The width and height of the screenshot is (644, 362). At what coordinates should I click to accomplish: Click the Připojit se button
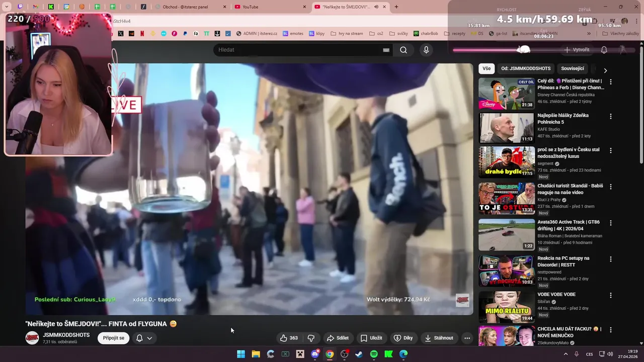pyautogui.click(x=114, y=338)
